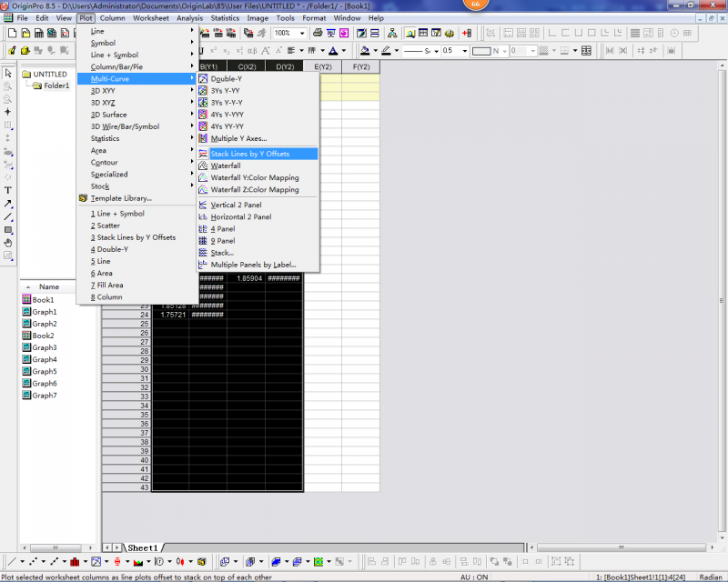Select Waterfall Y:Color Mapping plot type
Viewport: 728px width, 582px height.
pos(254,178)
